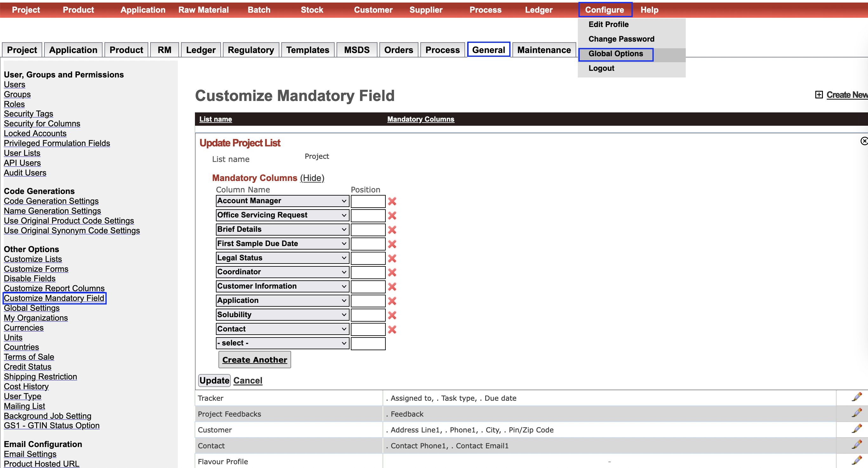Open the Customize Lists sidebar link

[33, 259]
